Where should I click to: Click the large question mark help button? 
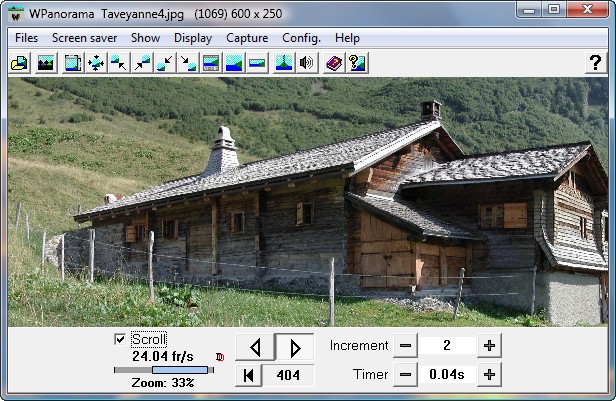pyautogui.click(x=596, y=63)
